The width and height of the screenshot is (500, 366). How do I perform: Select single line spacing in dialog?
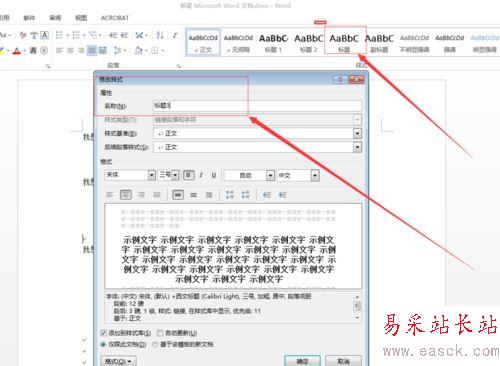click(x=178, y=195)
